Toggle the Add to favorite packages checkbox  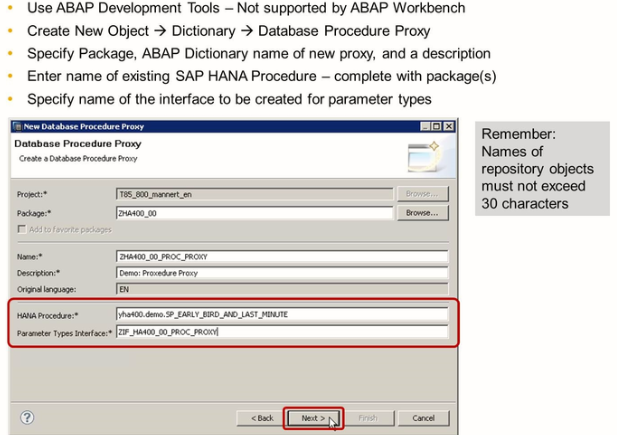20,230
